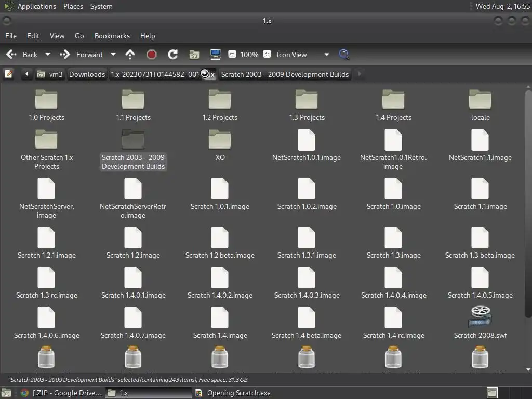
Task: Open the Home folder icon
Action: (194, 54)
